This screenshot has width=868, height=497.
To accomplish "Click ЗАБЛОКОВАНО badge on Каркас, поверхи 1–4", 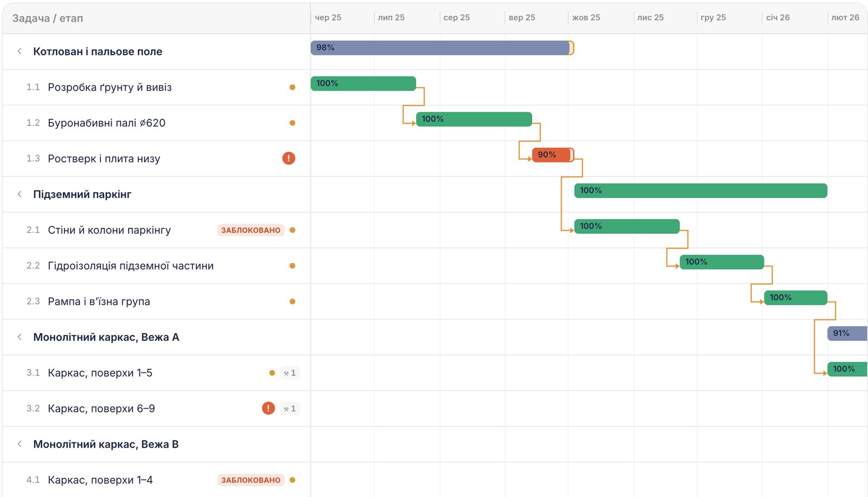I will (x=251, y=480).
